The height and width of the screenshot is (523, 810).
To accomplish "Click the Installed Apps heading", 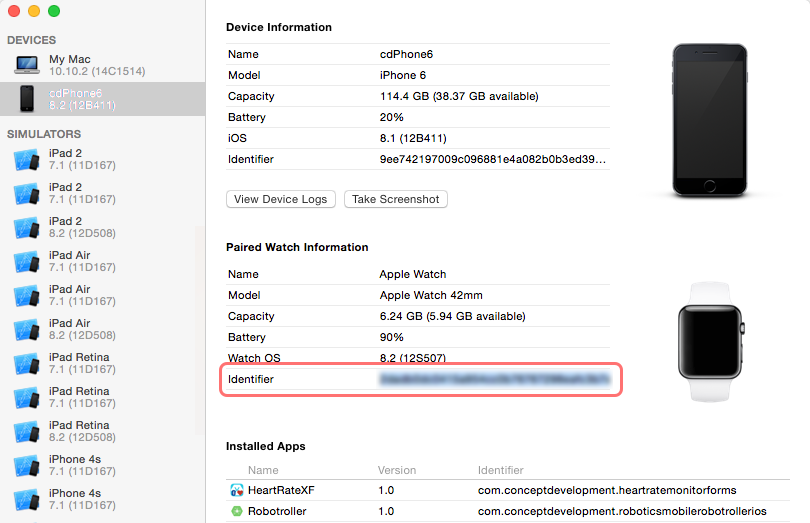I will pyautogui.click(x=266, y=446).
